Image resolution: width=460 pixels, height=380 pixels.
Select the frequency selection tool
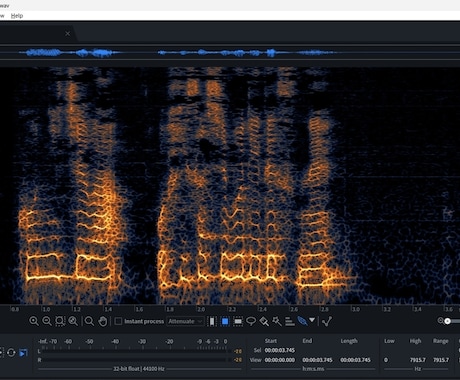(x=238, y=321)
